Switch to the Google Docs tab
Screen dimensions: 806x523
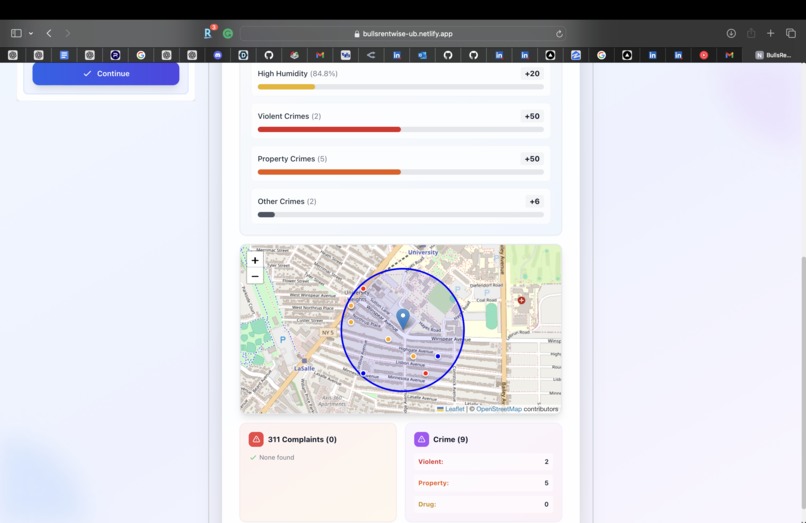(64, 55)
